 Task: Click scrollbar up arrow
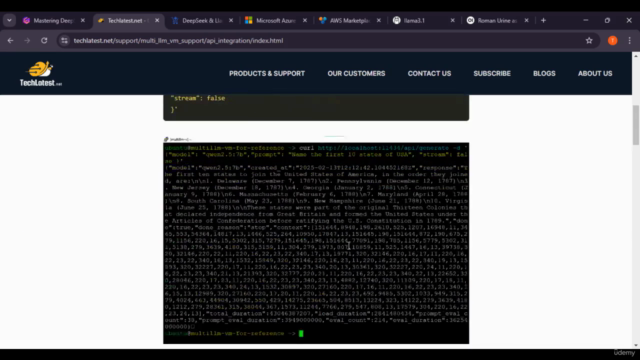point(636,56)
